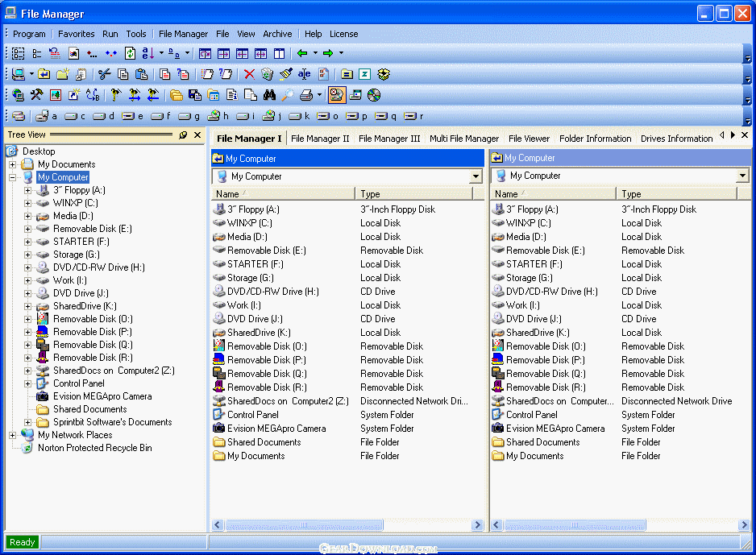Click the a|e rename icon
The width and height of the screenshot is (756, 555).
pyautogui.click(x=304, y=74)
